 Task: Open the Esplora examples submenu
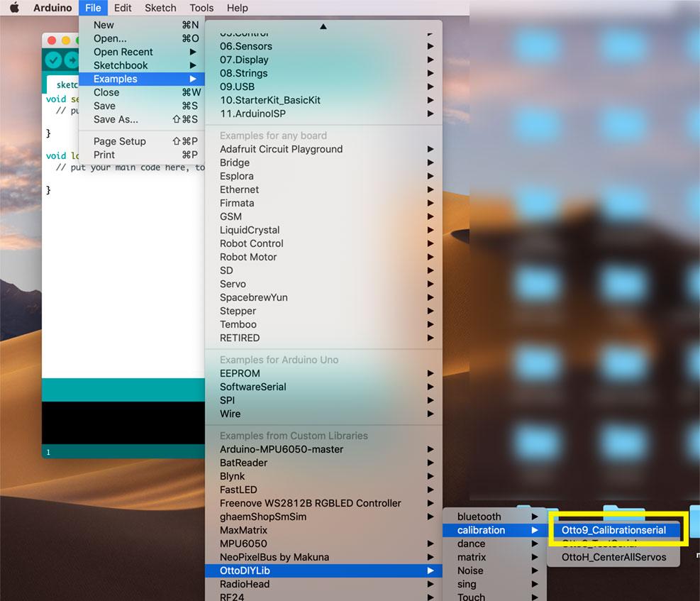323,176
